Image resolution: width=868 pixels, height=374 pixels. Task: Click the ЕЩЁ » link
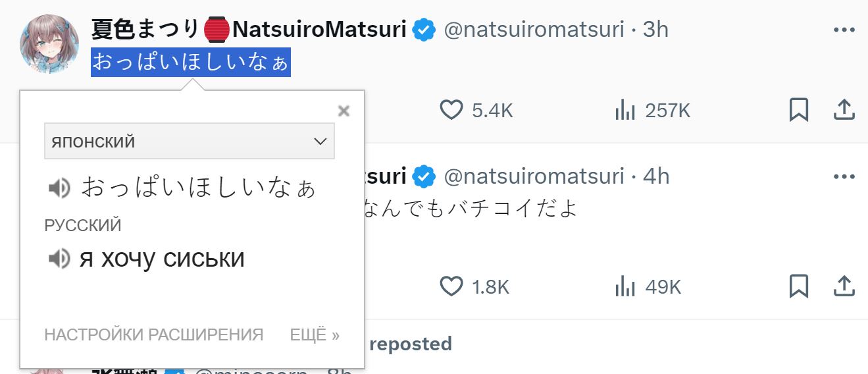[315, 334]
